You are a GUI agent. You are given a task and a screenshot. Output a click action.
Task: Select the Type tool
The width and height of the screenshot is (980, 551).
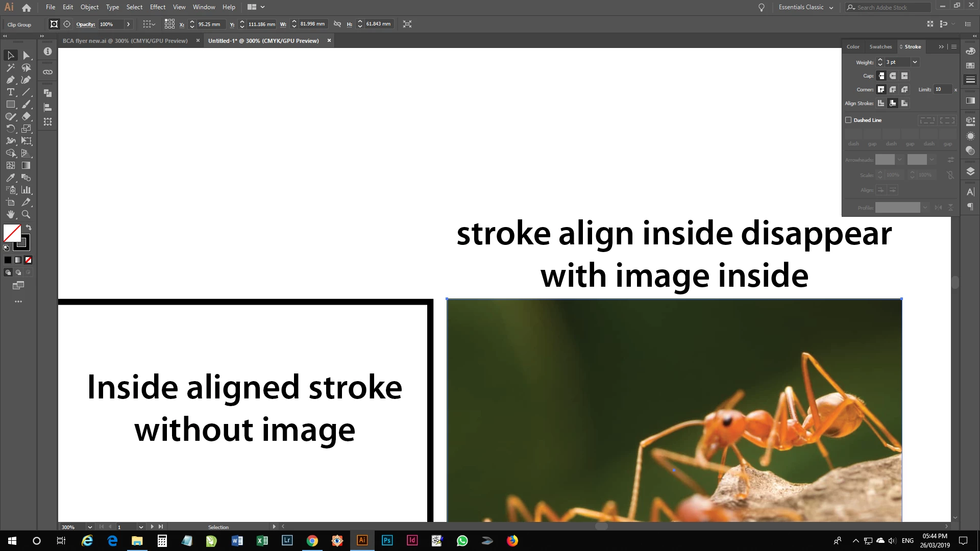coord(10,92)
